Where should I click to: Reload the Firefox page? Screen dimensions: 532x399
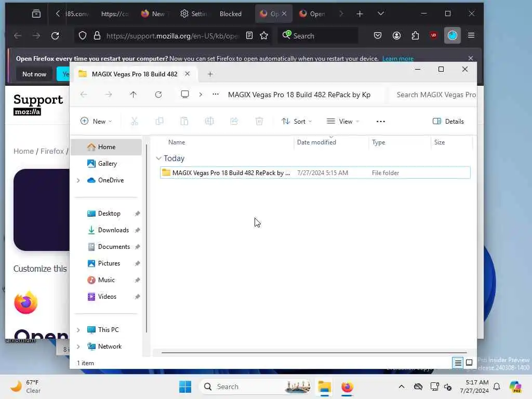pyautogui.click(x=55, y=36)
